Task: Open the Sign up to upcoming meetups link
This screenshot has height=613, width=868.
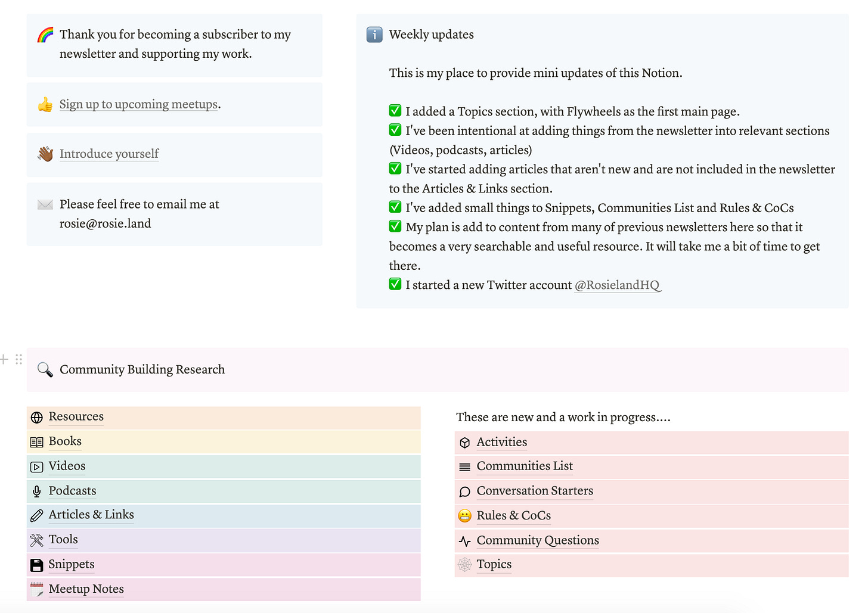Action: 138,104
